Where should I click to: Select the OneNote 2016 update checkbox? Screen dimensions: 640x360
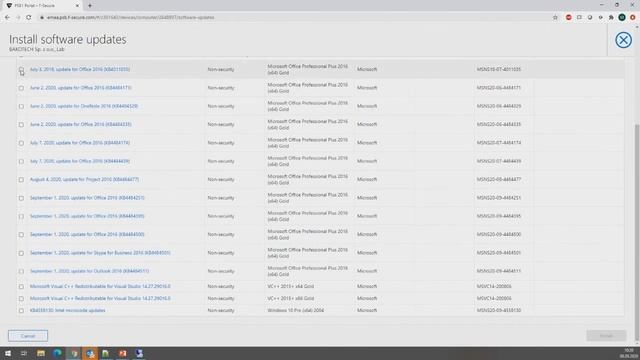[21, 106]
